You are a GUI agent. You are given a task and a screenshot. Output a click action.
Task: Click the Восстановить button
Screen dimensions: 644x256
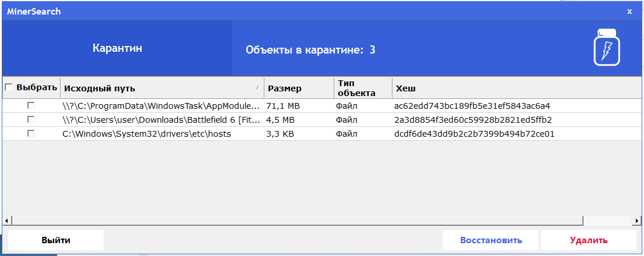(x=490, y=240)
